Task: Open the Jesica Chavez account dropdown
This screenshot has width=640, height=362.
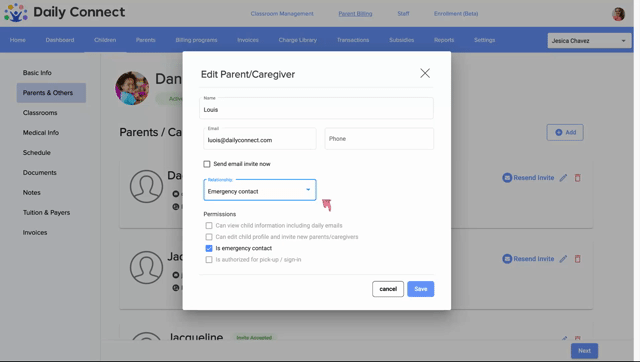Action: pos(589,41)
